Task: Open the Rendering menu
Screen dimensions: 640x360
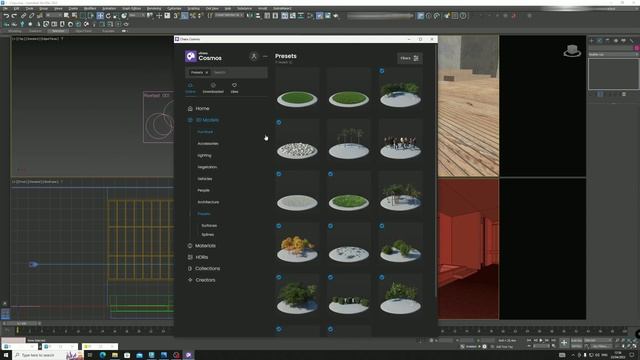Action: pos(154,8)
